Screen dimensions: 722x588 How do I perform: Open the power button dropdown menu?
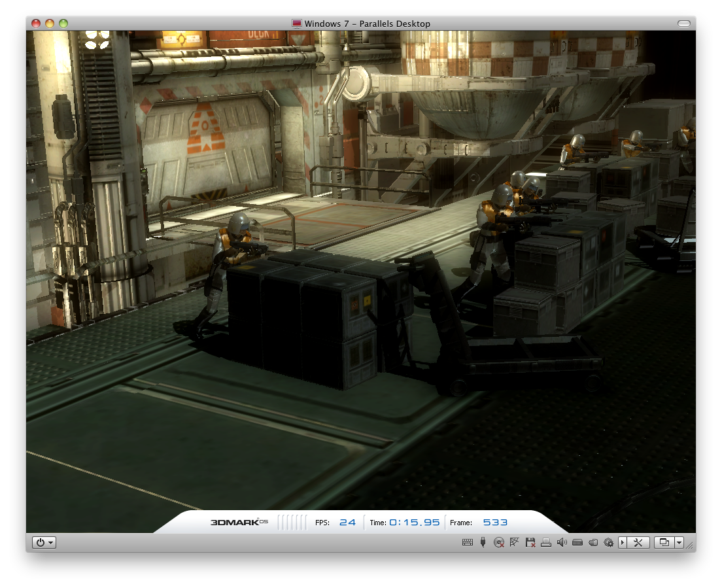click(x=44, y=542)
